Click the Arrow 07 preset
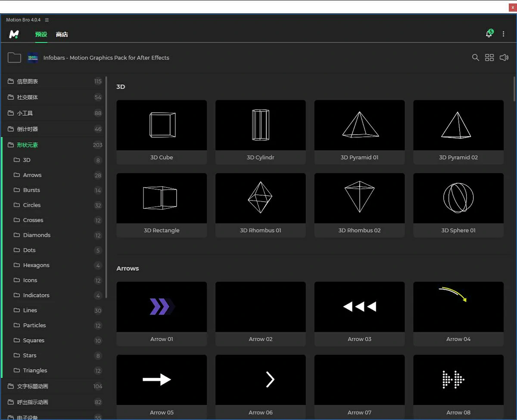Image resolution: width=517 pixels, height=420 pixels. click(x=359, y=386)
